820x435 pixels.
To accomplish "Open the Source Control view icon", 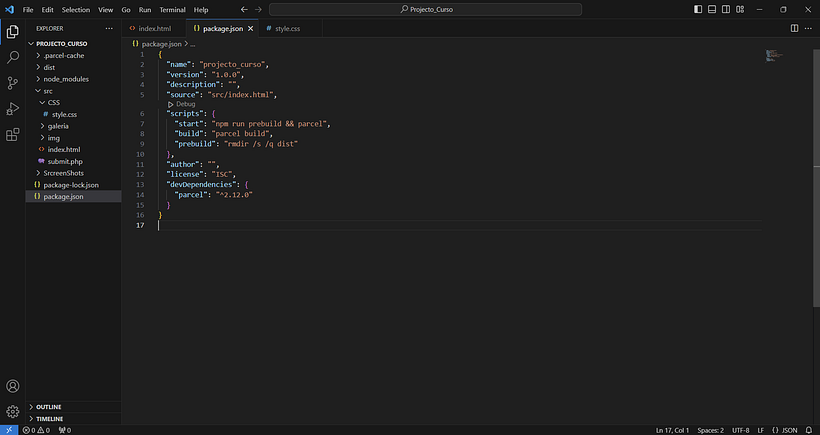I will [x=13, y=83].
